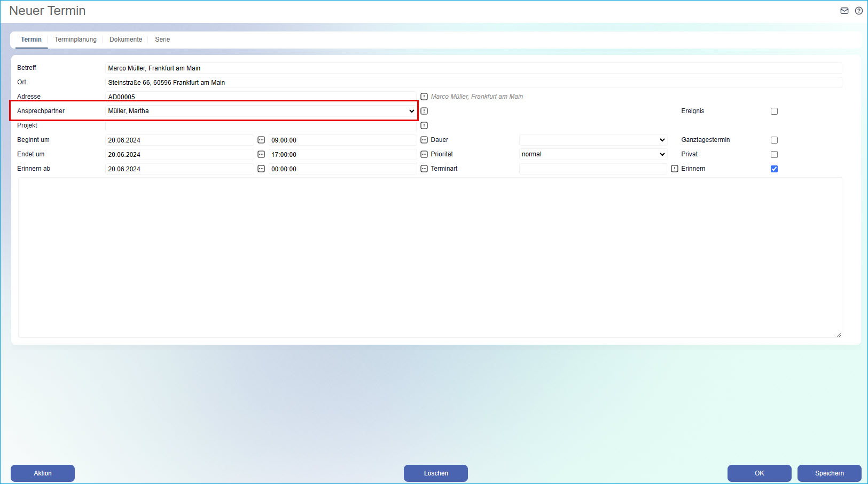The image size is (868, 484).
Task: Enable the Ereignis checkbox
Action: 774,111
